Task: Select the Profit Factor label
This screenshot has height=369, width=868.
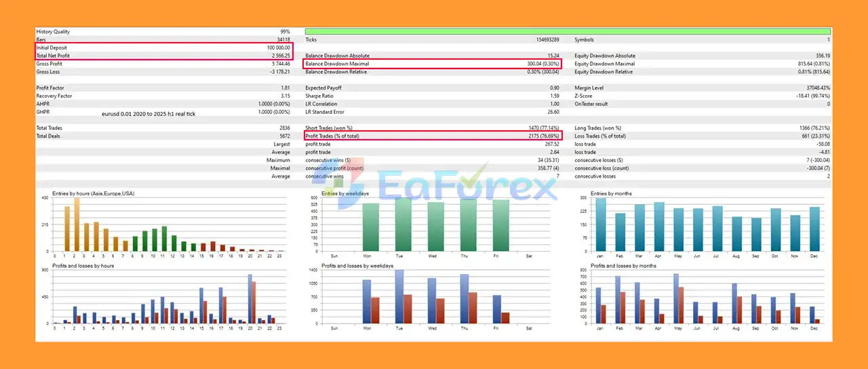Action: [50, 88]
